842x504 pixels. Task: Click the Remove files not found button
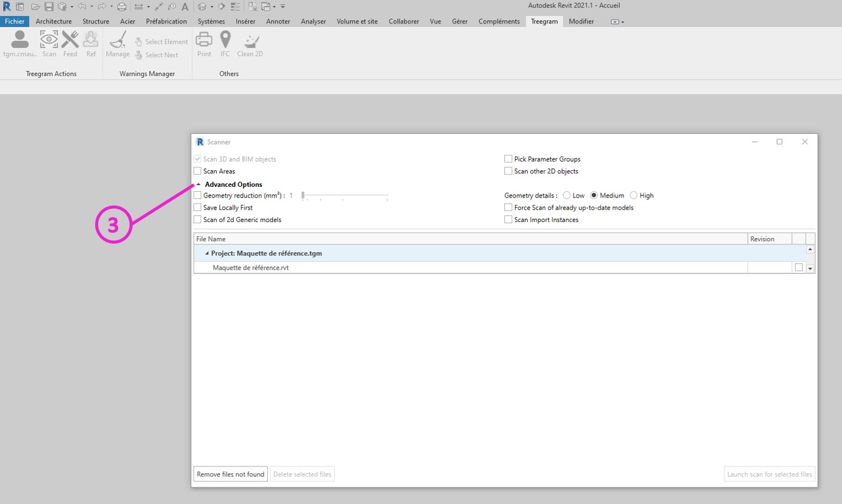click(230, 474)
